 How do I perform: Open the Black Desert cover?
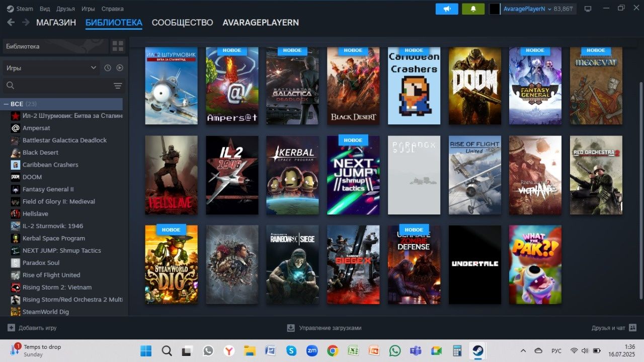353,86
